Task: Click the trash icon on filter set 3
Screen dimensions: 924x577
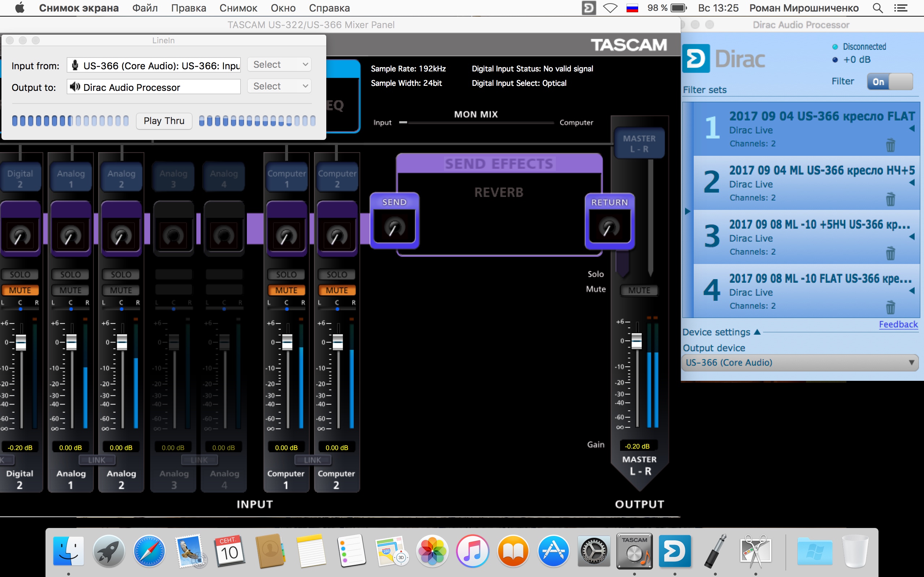Action: click(x=890, y=254)
